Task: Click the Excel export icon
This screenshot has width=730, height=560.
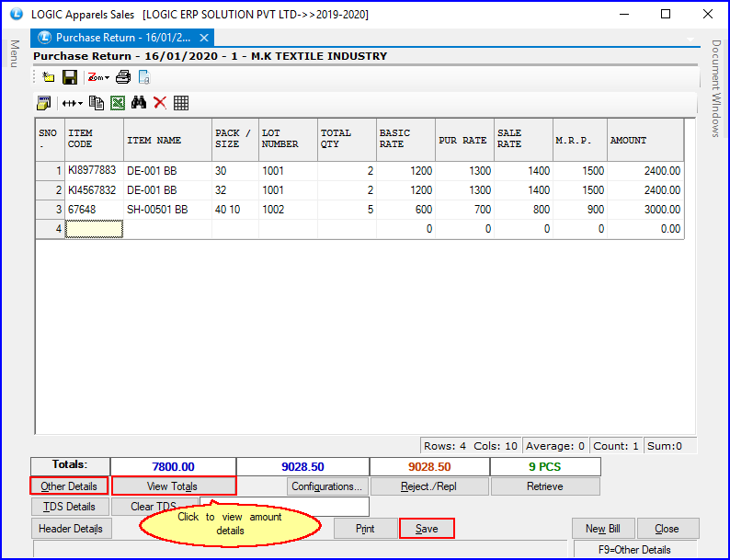Action: [x=118, y=103]
